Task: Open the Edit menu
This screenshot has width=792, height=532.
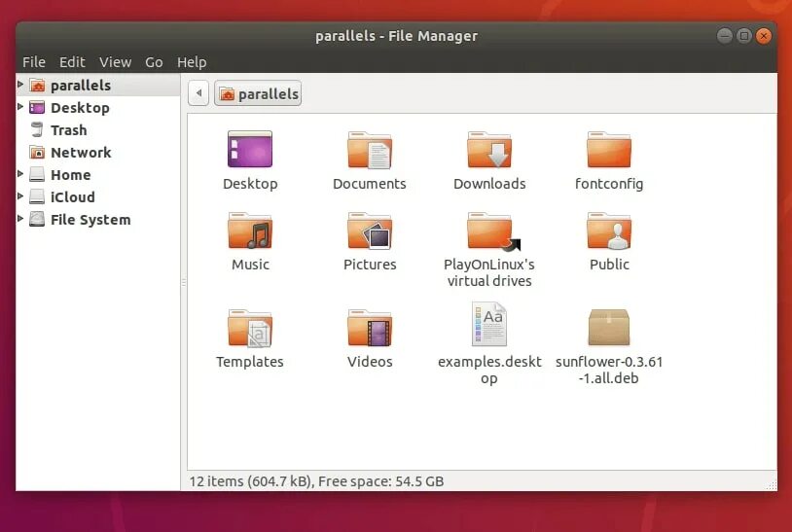Action: click(72, 62)
